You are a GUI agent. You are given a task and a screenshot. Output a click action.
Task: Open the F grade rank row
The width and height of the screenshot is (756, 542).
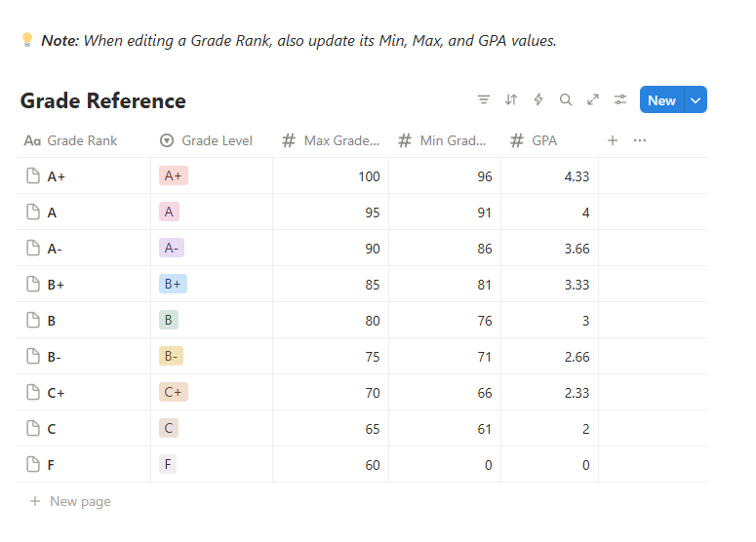tap(51, 465)
